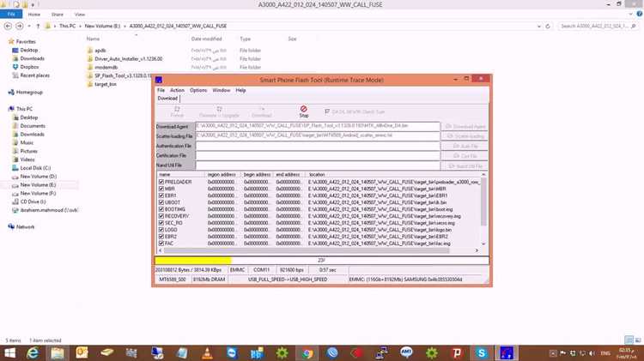This screenshot has width=644, height=361.
Task: Open Google Chrome from the taskbar
Action: click(307, 352)
